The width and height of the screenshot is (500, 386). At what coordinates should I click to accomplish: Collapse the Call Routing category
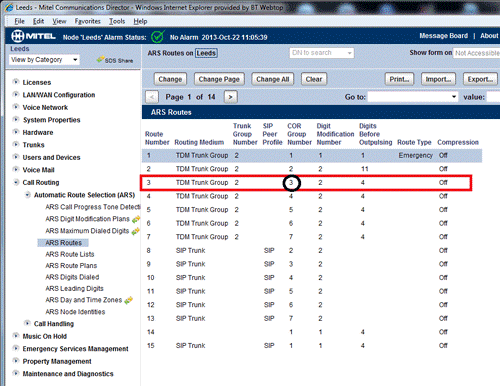pos(15,182)
